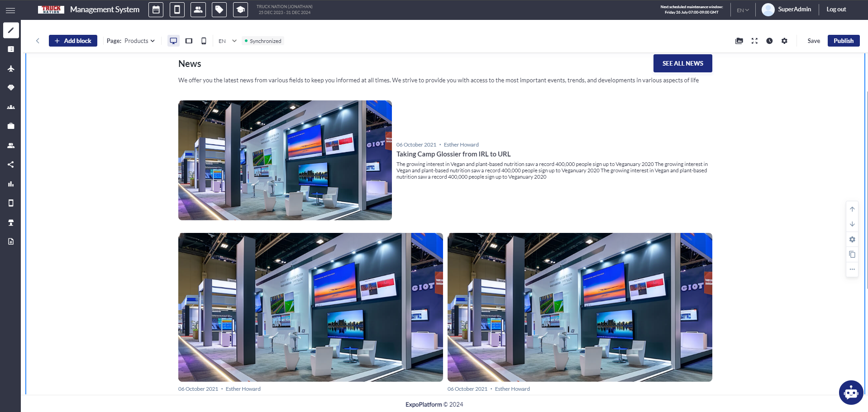Open the people icon in the header
This screenshot has width=868, height=412.
198,9
